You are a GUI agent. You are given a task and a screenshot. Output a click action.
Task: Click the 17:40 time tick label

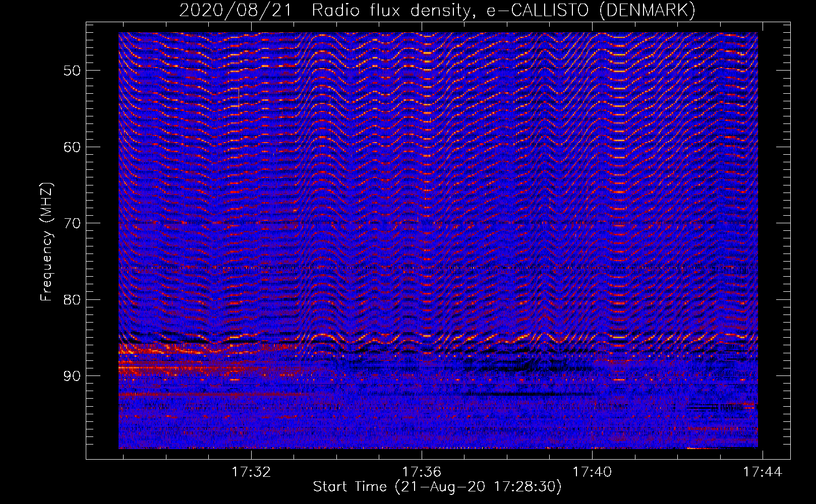coord(592,472)
